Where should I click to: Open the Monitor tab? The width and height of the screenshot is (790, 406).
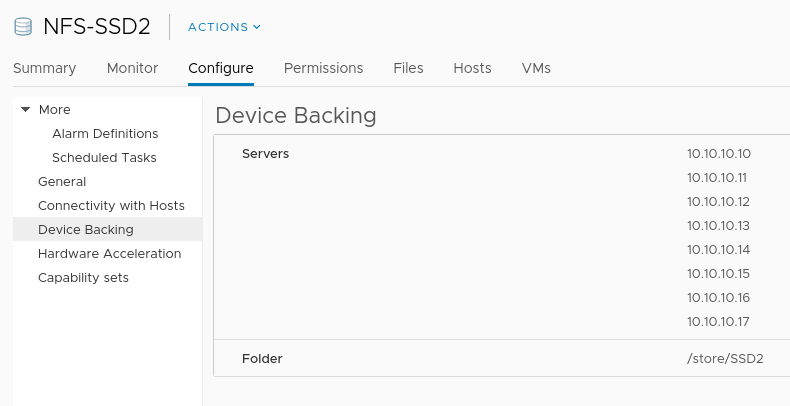pyautogui.click(x=132, y=68)
